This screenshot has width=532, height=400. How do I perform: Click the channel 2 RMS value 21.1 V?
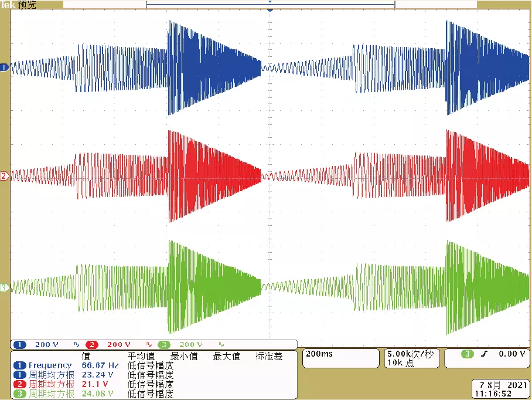coord(95,384)
